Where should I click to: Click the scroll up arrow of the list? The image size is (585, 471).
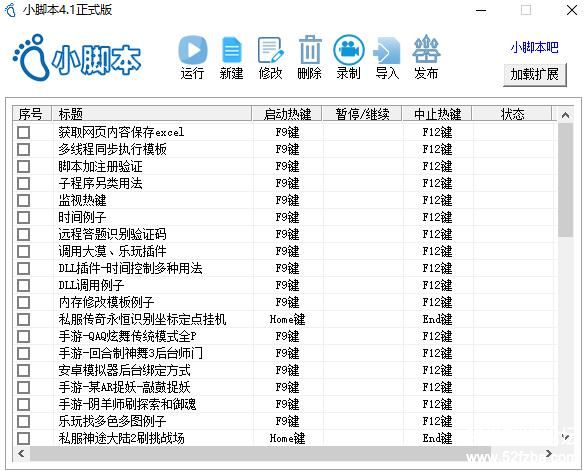point(566,115)
